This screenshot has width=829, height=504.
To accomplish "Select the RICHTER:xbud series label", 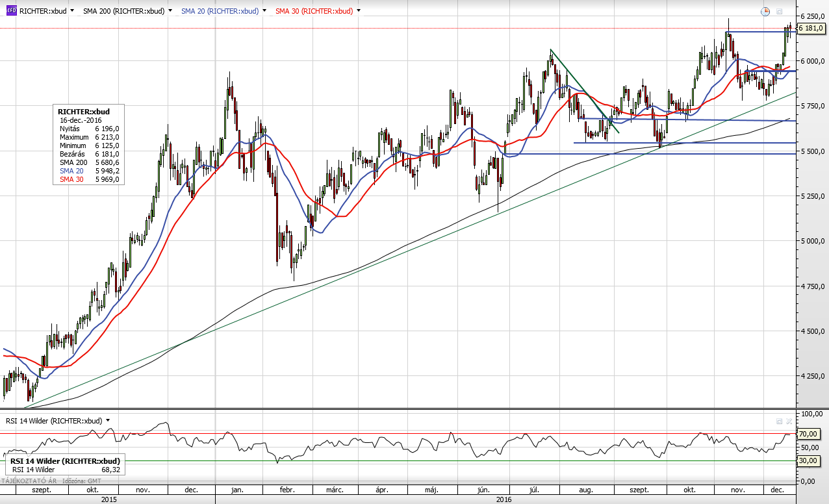I will (x=43, y=11).
